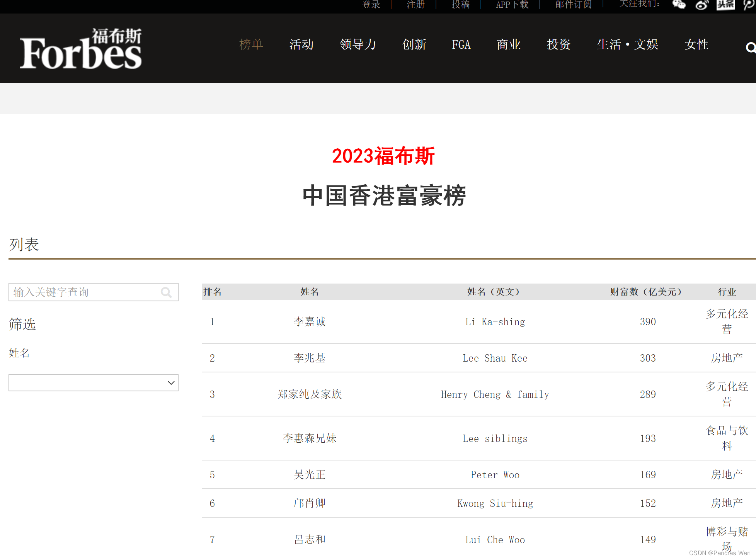This screenshot has width=756, height=559.
Task: Open the Toutiao (头条) icon
Action: (725, 5)
